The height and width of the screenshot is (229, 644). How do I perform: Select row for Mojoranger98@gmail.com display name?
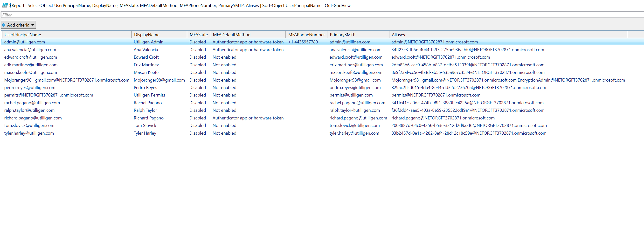[159, 80]
